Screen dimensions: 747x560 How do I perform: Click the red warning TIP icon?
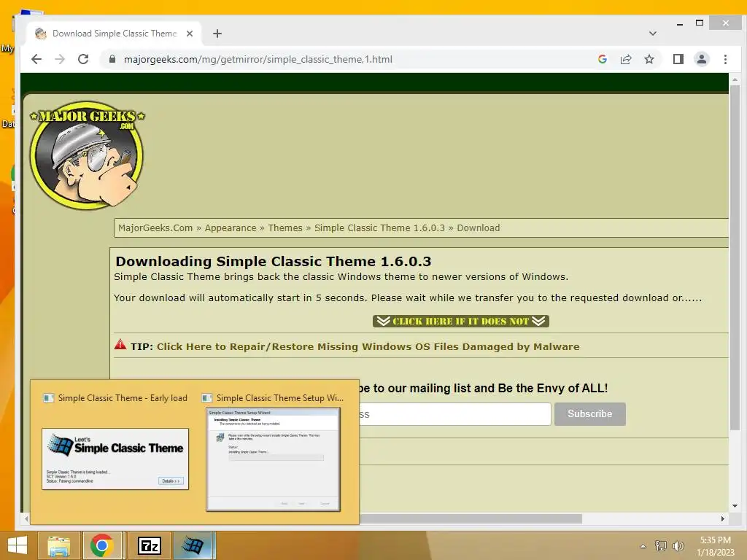(x=120, y=344)
